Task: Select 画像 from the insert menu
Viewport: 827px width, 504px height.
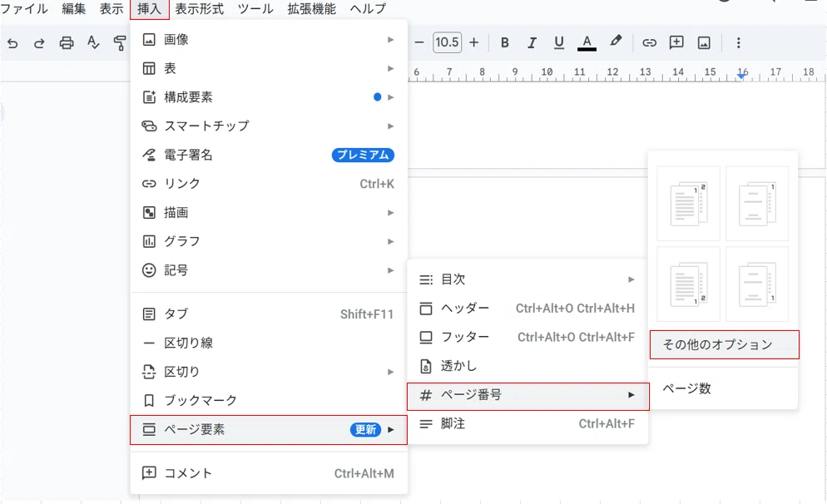Action: pyautogui.click(x=269, y=40)
